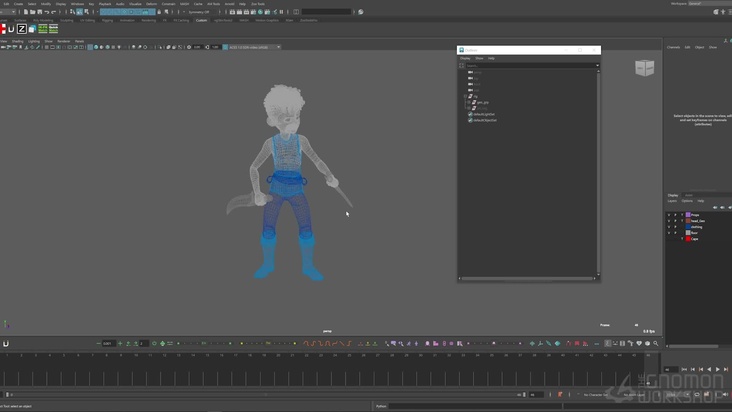Open the Outliner Display menu
This screenshot has height=412, width=732.
[465, 58]
